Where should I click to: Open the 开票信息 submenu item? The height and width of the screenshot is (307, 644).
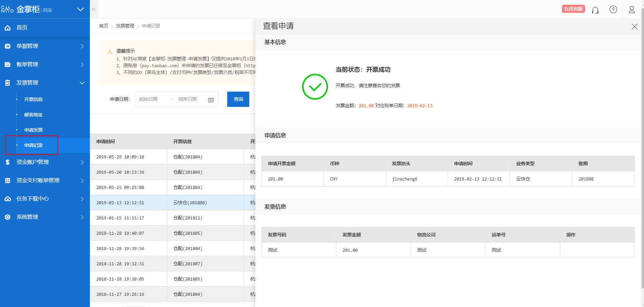tap(33, 99)
